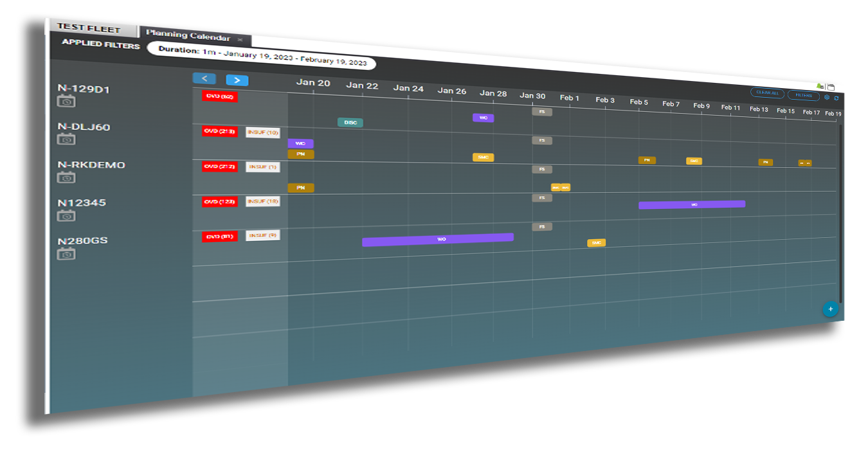The height and width of the screenshot is (450, 868).
Task: Select the calendar icon beneath N12345
Action: tap(66, 216)
